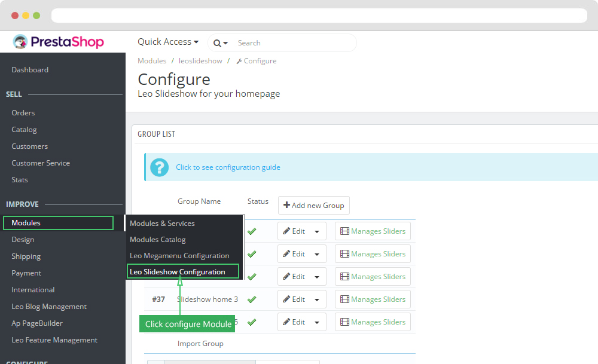Open the configuration guide link
This screenshot has height=364, width=598.
pyautogui.click(x=228, y=167)
